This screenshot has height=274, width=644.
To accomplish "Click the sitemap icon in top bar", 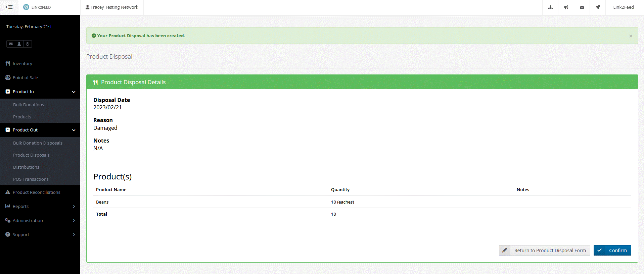I will [550, 7].
